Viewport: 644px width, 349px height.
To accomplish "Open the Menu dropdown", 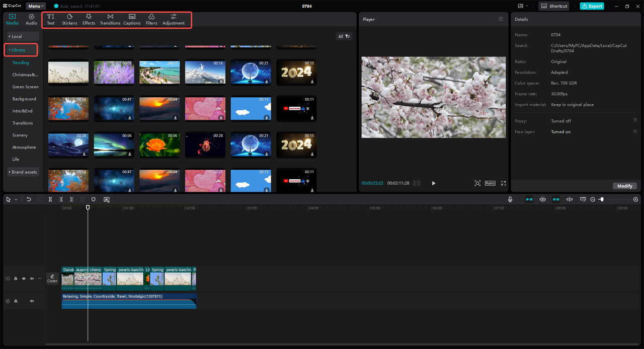I will tap(36, 6).
